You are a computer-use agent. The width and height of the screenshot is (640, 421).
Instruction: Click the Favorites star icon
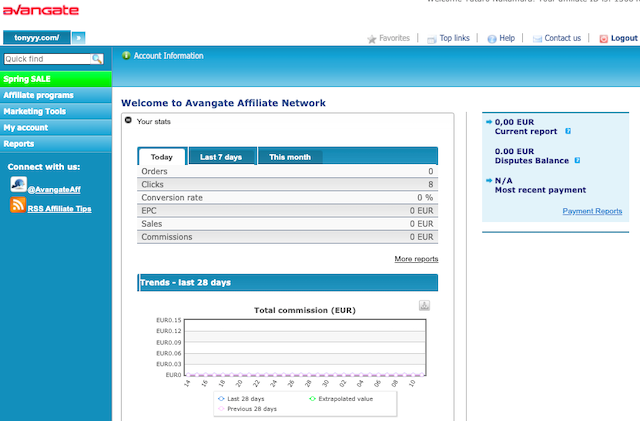371,39
